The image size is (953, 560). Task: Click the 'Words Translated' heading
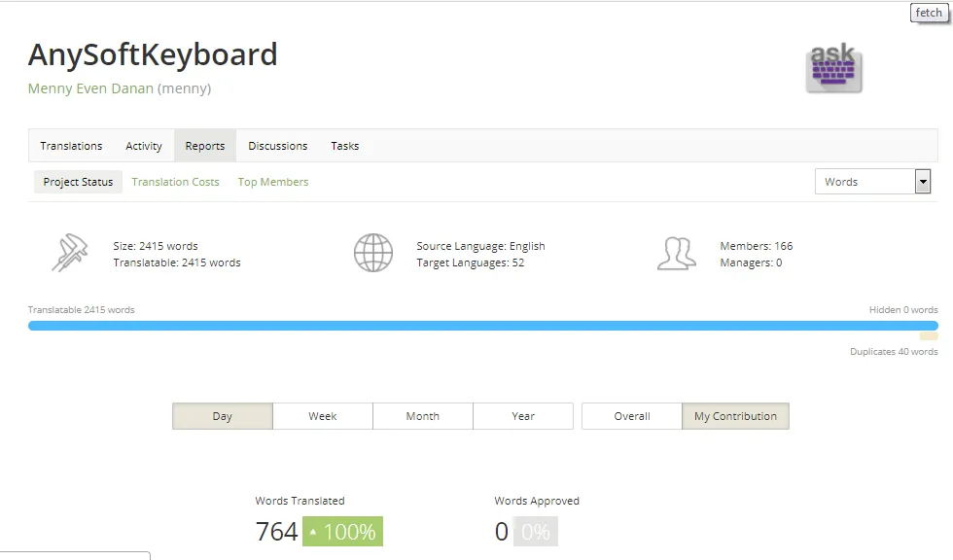pos(300,501)
